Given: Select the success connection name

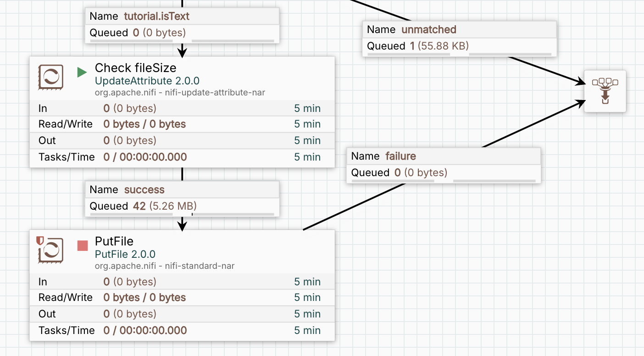Looking at the screenshot, I should [144, 190].
